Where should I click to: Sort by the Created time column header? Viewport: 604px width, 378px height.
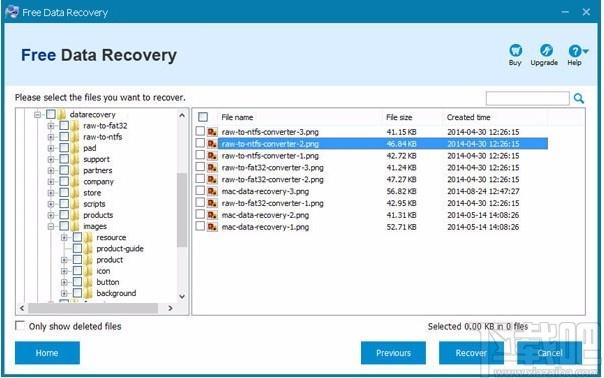[468, 117]
